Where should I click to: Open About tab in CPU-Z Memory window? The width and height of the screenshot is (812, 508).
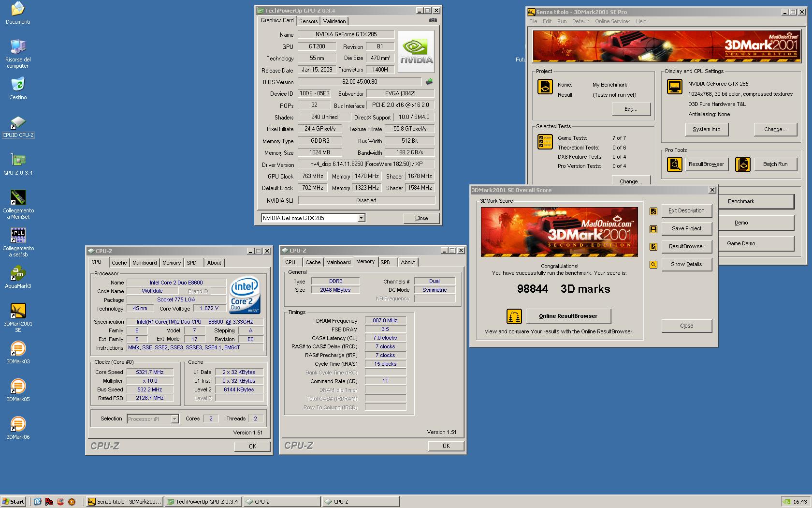pyautogui.click(x=407, y=262)
